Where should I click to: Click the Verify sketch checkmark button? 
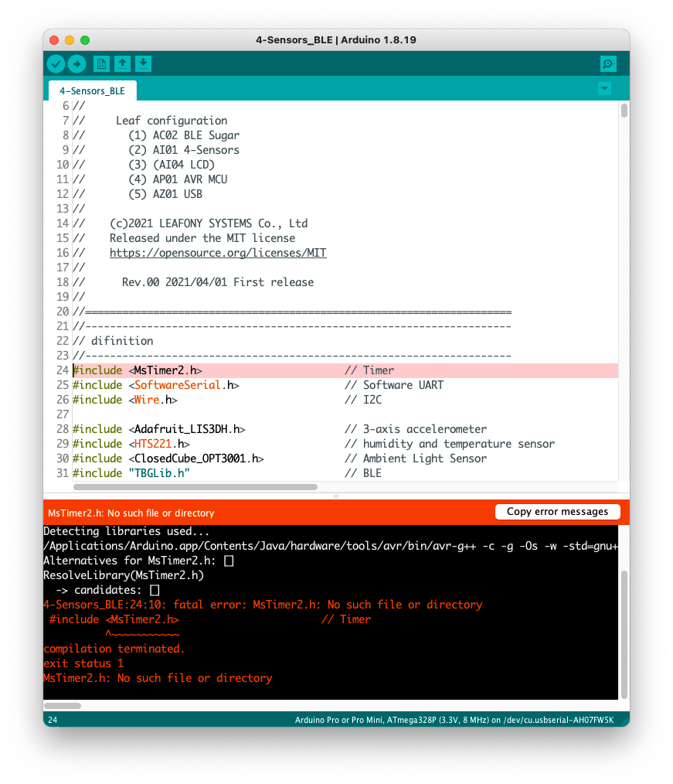tap(56, 64)
